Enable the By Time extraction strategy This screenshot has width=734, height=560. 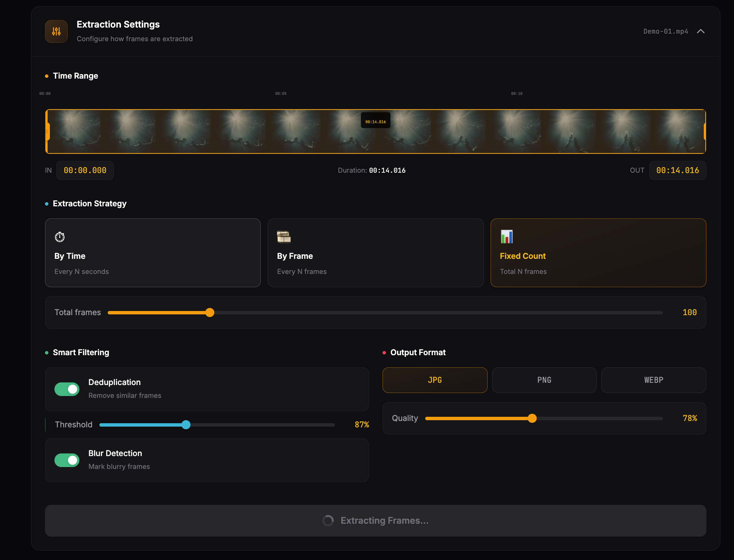coord(152,253)
